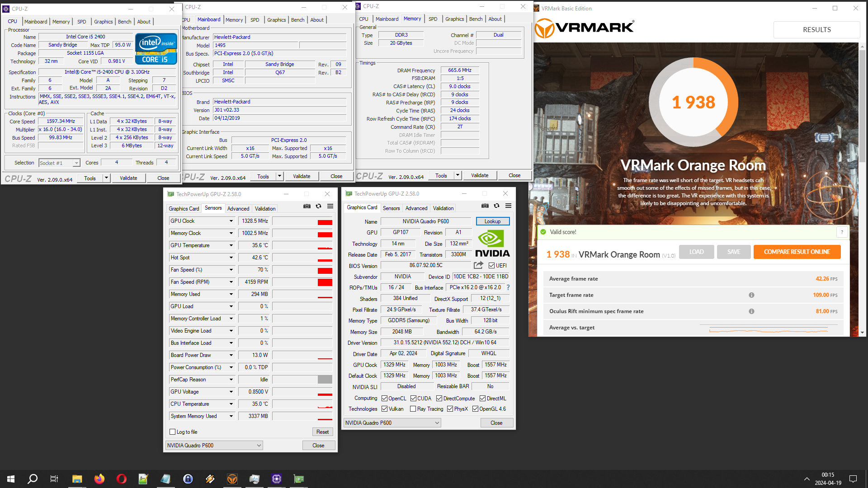Toggle the OpenCL checkbox
Image resolution: width=868 pixels, height=488 pixels.
click(x=384, y=399)
